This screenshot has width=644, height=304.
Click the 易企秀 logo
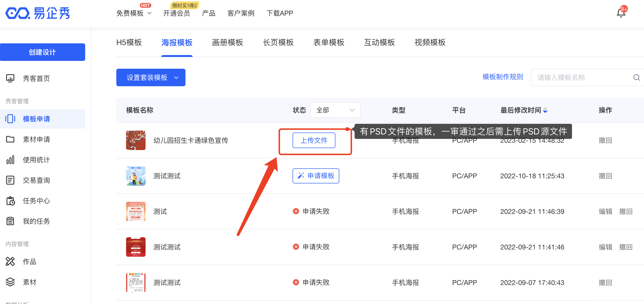(x=38, y=13)
